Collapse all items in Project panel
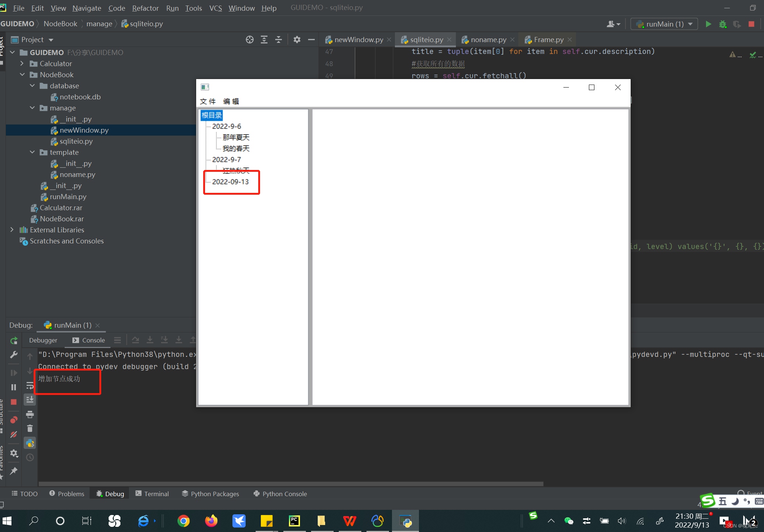Screen dimensions: 764x532 coord(279,40)
